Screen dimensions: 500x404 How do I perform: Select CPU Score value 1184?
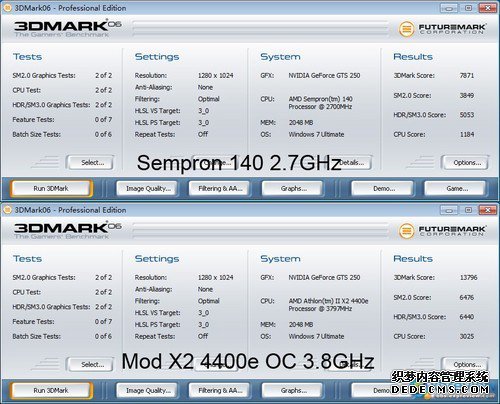pyautogui.click(x=467, y=134)
